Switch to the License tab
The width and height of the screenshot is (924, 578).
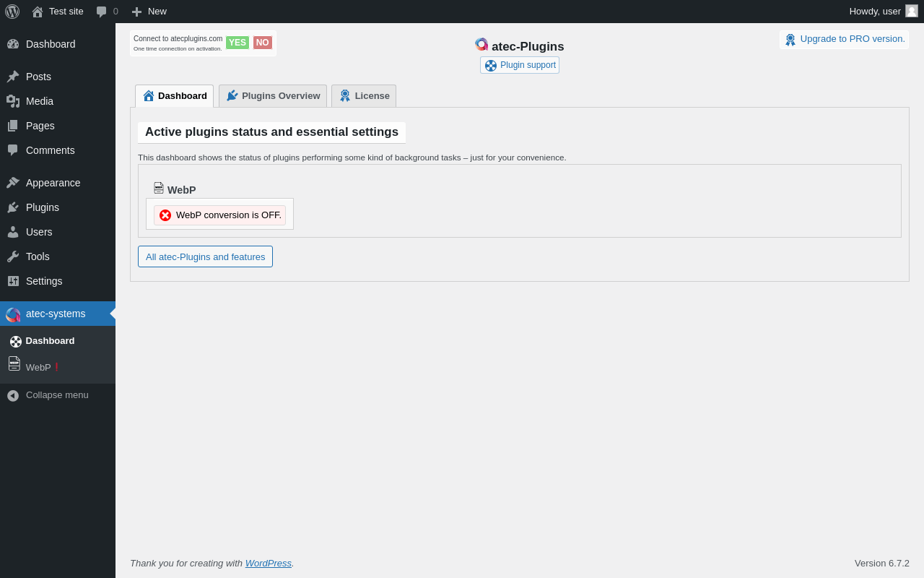(364, 96)
